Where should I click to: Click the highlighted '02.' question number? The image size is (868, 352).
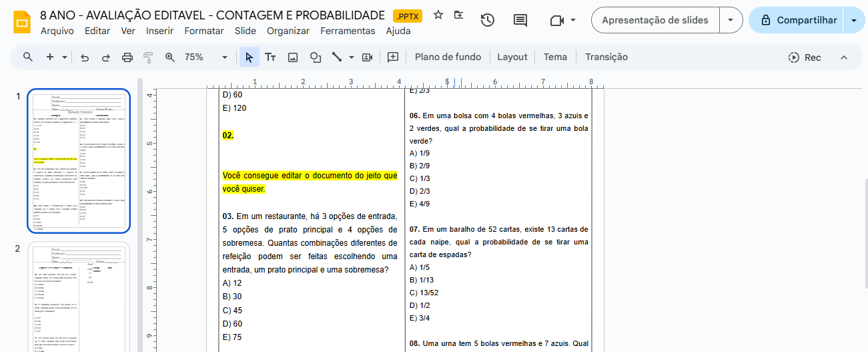(x=228, y=136)
